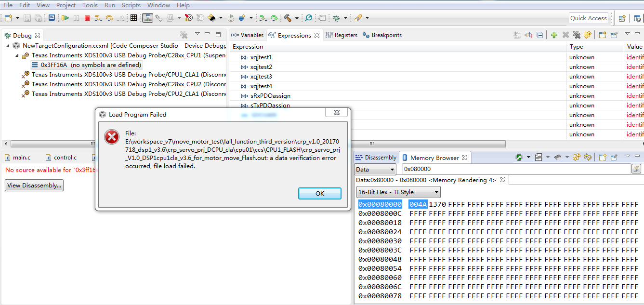The width and height of the screenshot is (644, 305).
Task: Collapse the NewTargetConfiguration.ccxml tree node
Action: pos(8,46)
